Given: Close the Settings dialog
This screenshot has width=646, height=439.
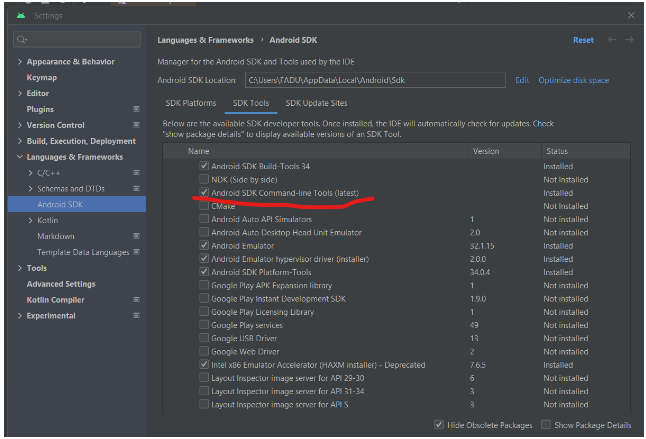Looking at the screenshot, I should coord(631,16).
